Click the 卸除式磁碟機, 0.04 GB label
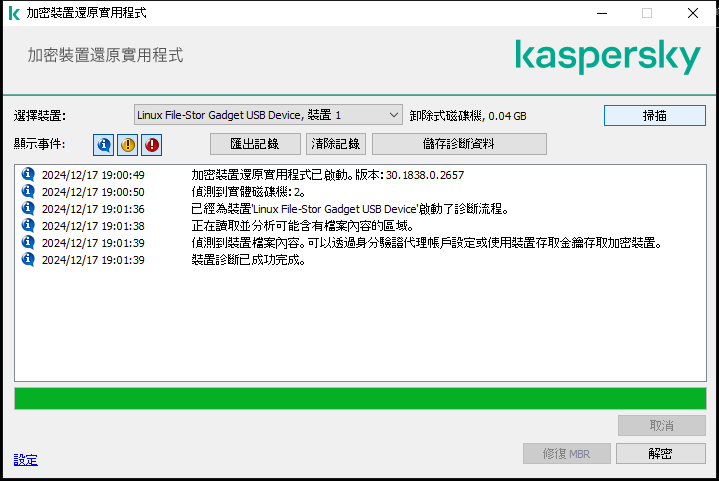 (x=468, y=116)
